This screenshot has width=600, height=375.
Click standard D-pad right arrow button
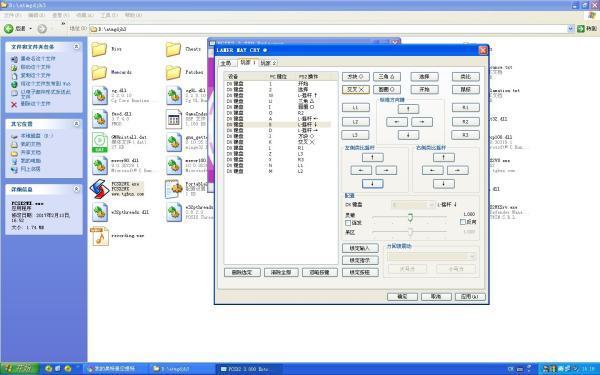422,122
